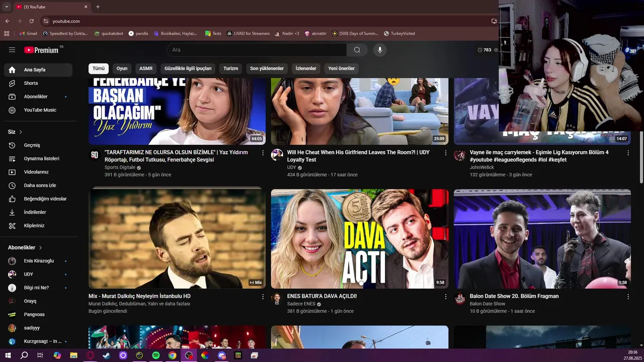Screen dimensions: 644x362
Task: Open Sports Digitale channel avatar
Action: (x=94, y=155)
